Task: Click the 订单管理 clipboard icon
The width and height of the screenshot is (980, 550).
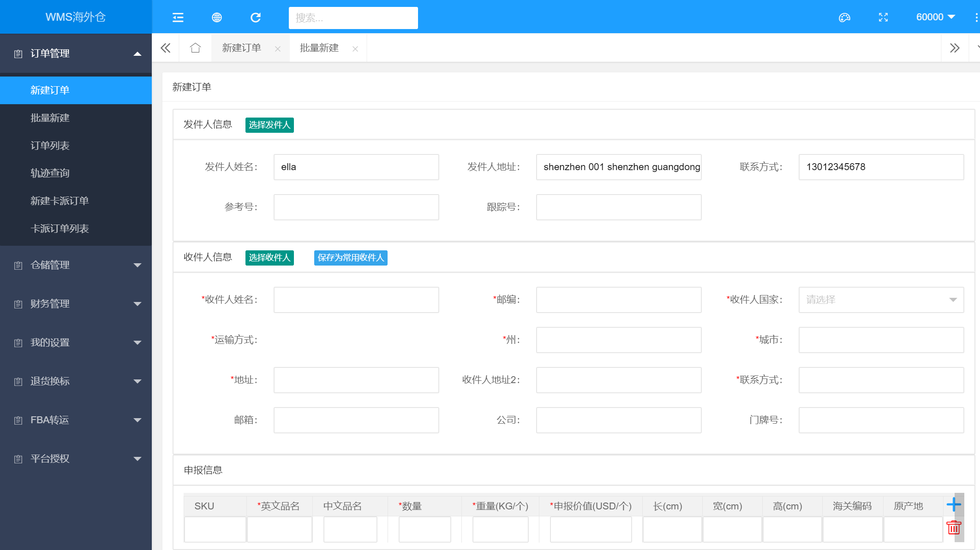Action: (18, 54)
